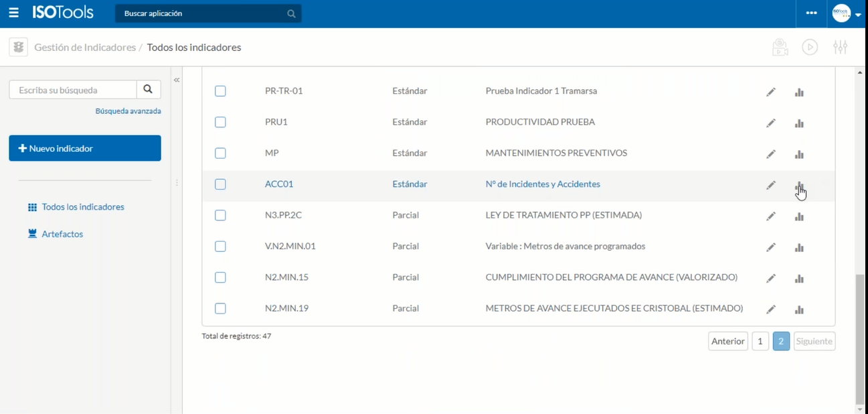The width and height of the screenshot is (868, 414).
Task: Edit the PR-TR-01 indicator with pencil icon
Action: (x=771, y=92)
